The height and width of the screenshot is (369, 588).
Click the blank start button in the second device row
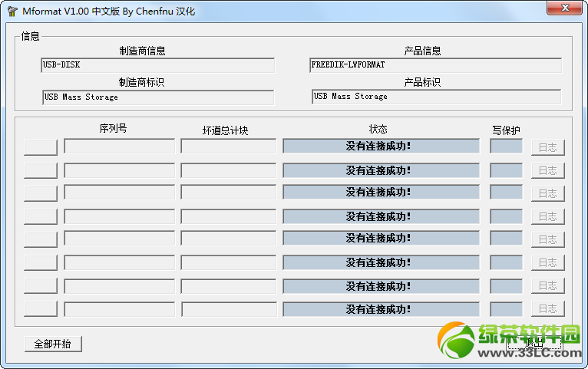pyautogui.click(x=41, y=170)
